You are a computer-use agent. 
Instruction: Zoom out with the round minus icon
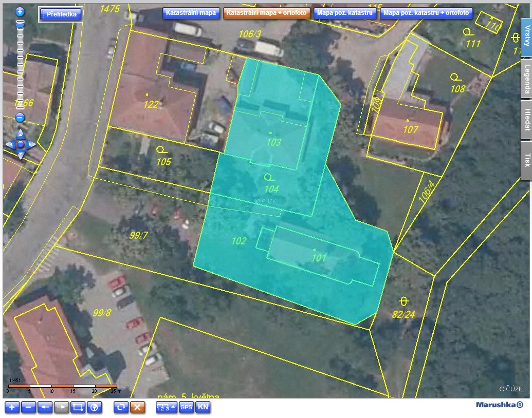[20, 118]
